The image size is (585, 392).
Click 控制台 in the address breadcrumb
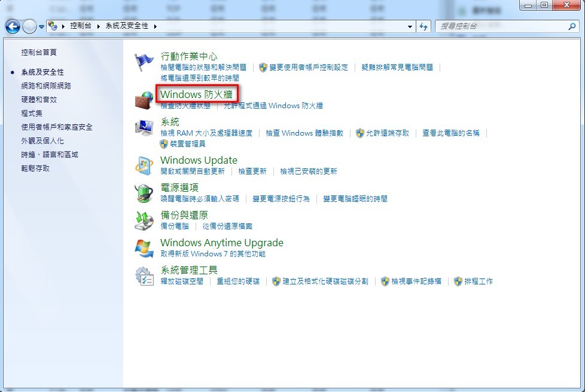[81, 26]
